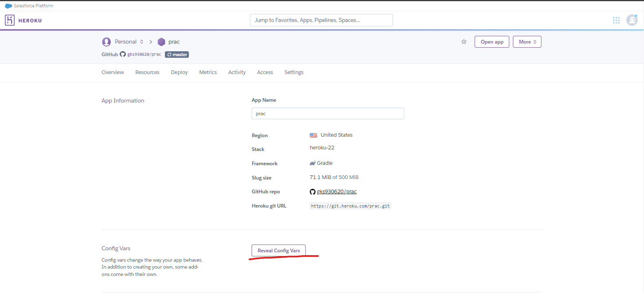644x293 pixels.
Task: Click the App Information heading
Action: tap(123, 101)
